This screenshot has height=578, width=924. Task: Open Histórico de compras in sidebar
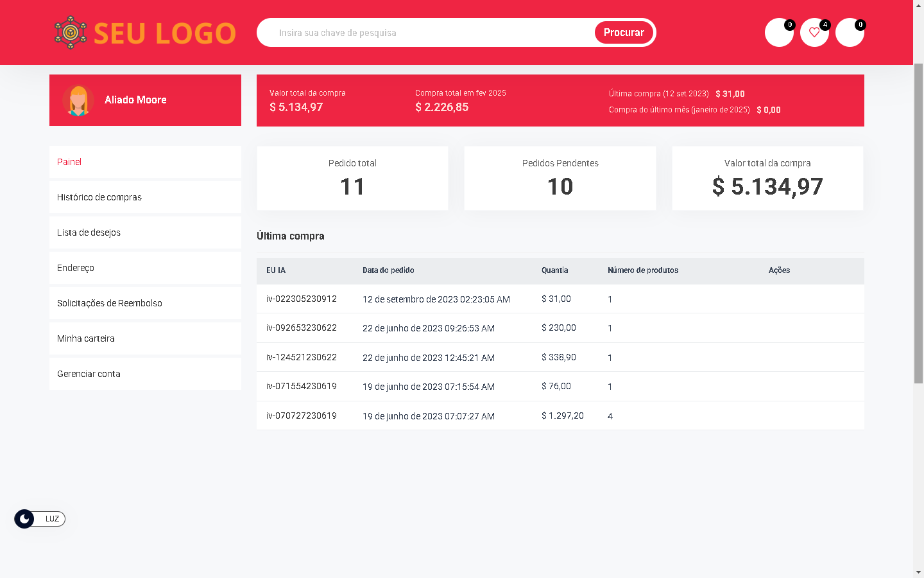coord(99,197)
